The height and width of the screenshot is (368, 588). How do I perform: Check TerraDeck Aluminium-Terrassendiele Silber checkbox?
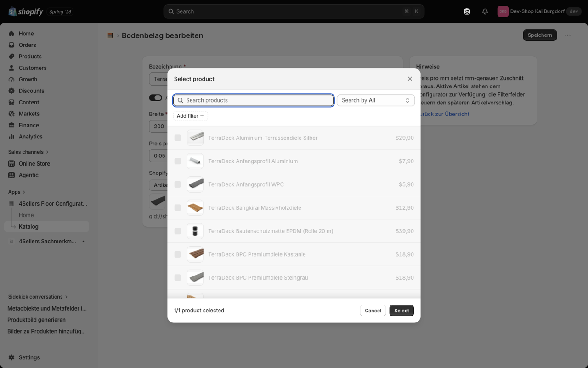click(x=178, y=138)
